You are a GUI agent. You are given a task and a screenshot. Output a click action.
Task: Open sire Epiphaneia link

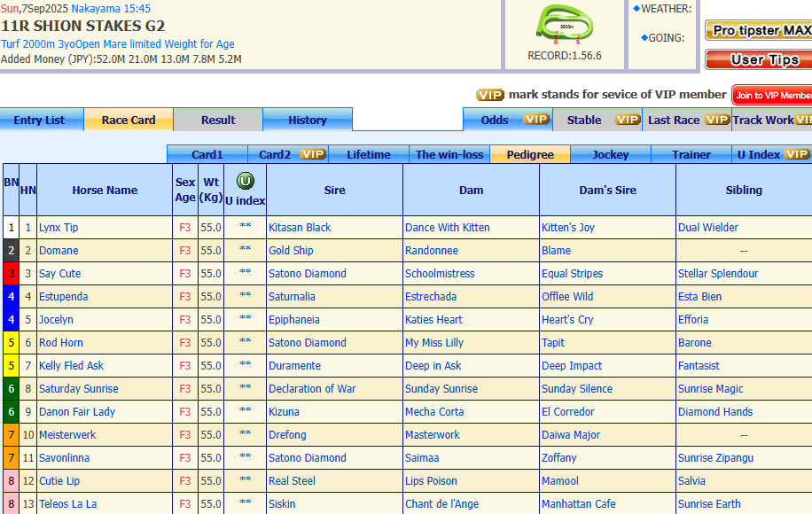tap(293, 319)
